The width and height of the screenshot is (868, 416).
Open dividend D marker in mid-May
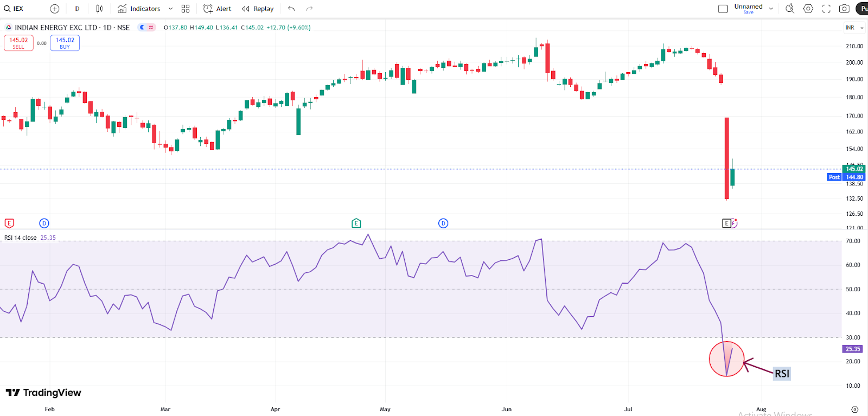[x=443, y=223]
